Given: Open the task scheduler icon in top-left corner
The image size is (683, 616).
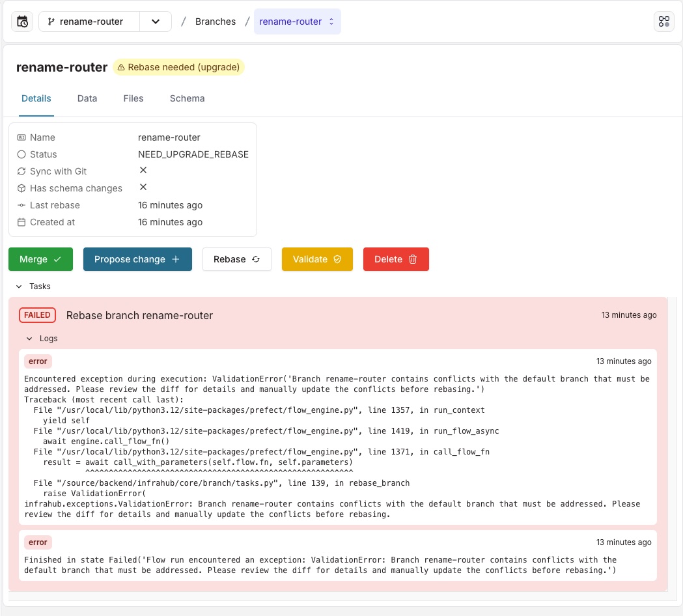Looking at the screenshot, I should pyautogui.click(x=21, y=21).
